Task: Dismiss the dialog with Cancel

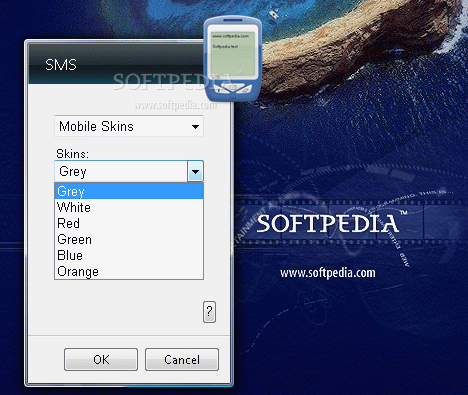Action: point(182,360)
